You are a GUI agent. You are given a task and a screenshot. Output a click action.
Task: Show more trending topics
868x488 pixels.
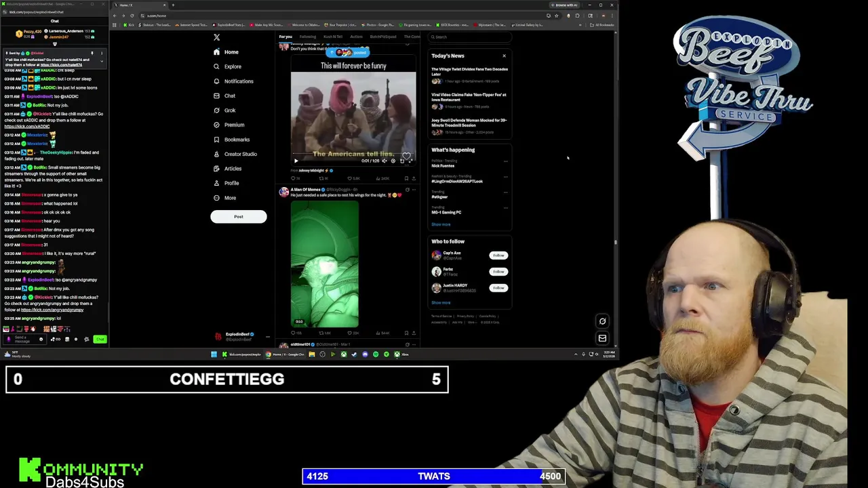tap(441, 224)
